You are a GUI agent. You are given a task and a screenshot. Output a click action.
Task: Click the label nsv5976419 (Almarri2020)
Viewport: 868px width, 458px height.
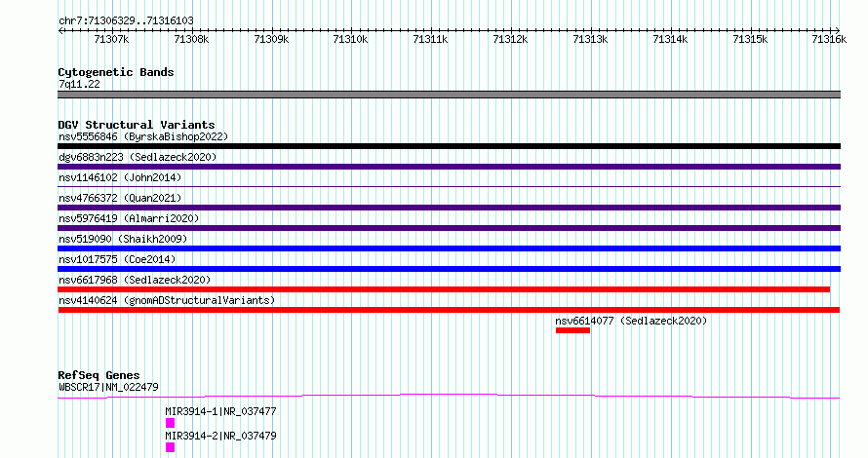(129, 218)
